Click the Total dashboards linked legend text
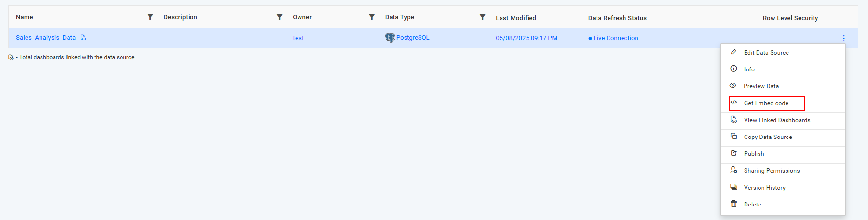The width and height of the screenshot is (868, 220). click(x=77, y=57)
